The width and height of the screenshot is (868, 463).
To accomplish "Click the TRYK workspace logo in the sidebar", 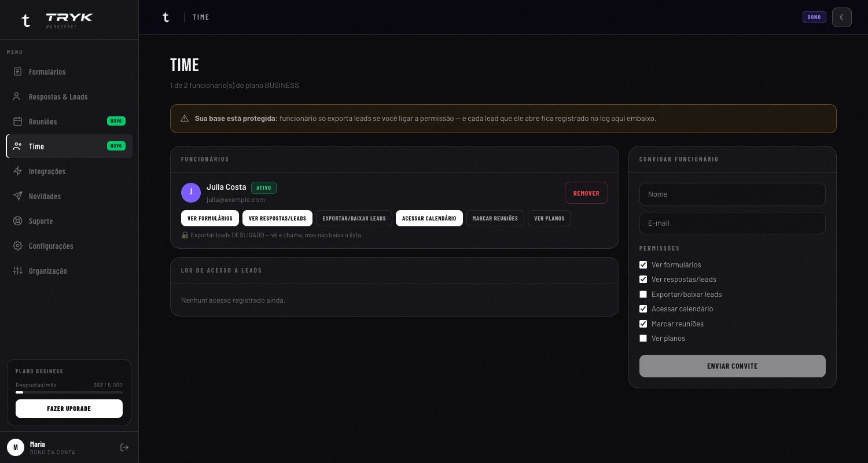I will pos(57,20).
